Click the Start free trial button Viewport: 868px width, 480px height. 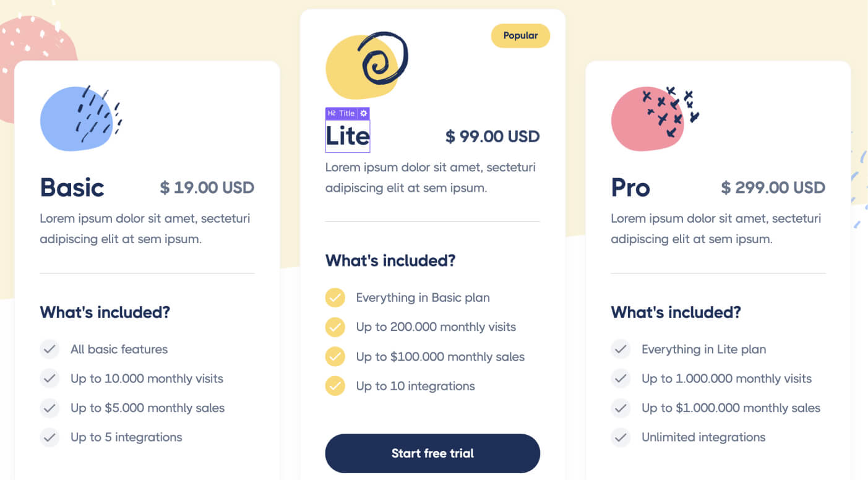click(x=432, y=453)
